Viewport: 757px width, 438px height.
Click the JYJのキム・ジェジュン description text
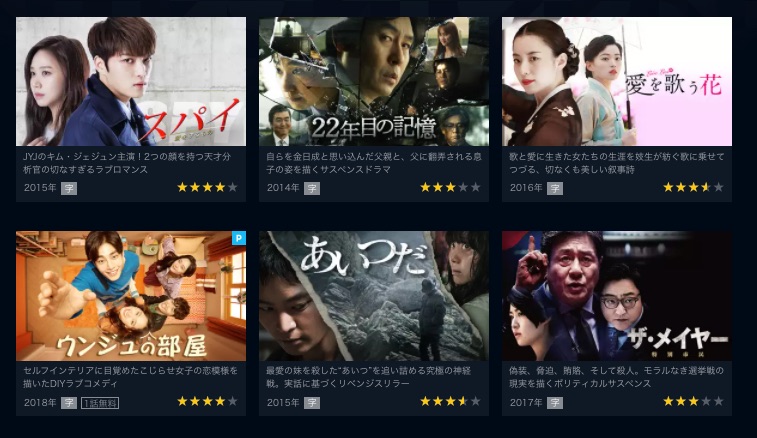[x=127, y=163]
